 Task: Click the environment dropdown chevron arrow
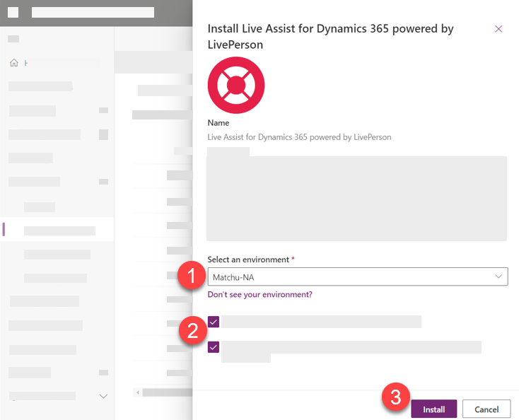click(x=498, y=276)
